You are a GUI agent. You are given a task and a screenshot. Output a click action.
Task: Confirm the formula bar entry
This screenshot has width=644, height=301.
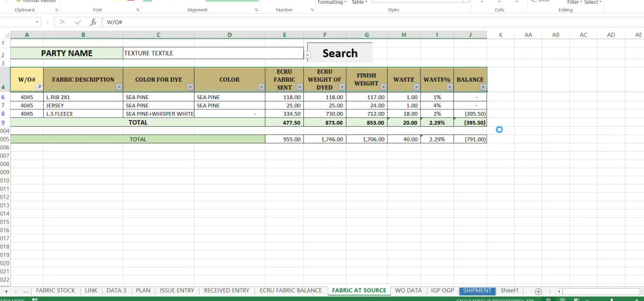pos(78,22)
